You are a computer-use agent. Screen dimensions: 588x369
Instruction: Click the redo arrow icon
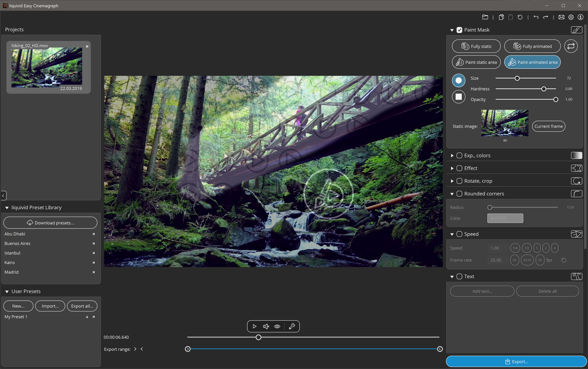tap(545, 17)
